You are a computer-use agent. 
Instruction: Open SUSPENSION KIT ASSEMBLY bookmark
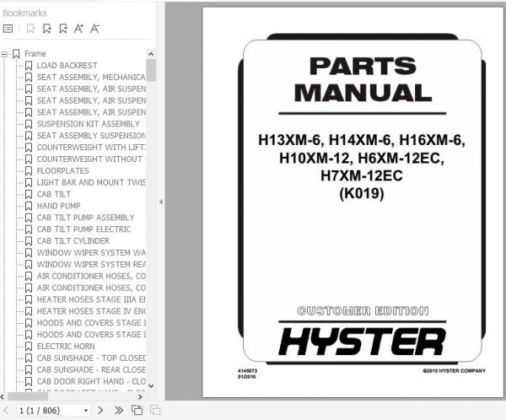(x=88, y=124)
